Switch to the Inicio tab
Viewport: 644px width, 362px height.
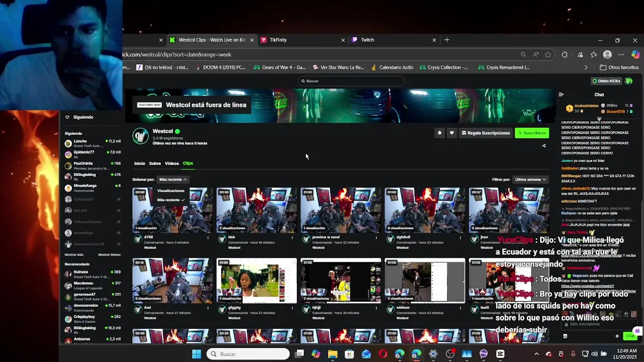tap(139, 163)
